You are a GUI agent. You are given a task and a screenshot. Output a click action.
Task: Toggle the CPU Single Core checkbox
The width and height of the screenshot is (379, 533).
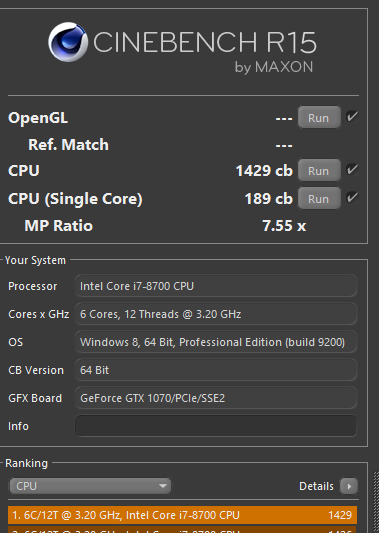[352, 197]
